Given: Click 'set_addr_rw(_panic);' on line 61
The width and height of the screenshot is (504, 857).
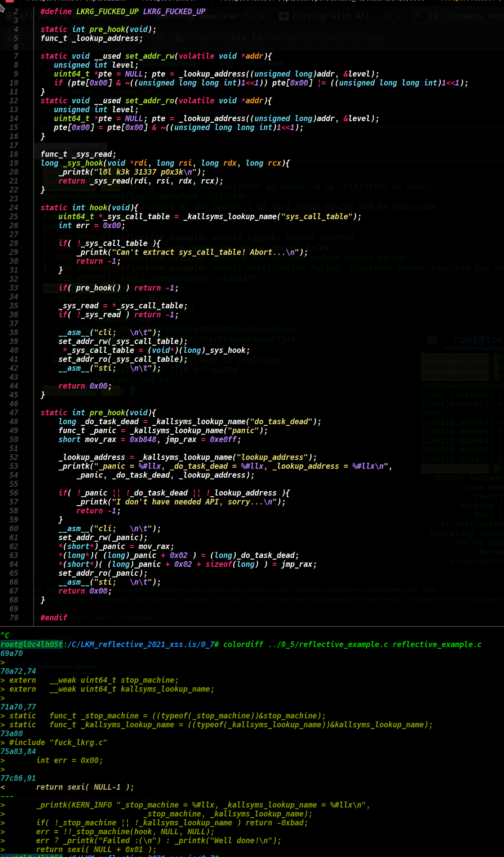Looking at the screenshot, I should [103, 537].
